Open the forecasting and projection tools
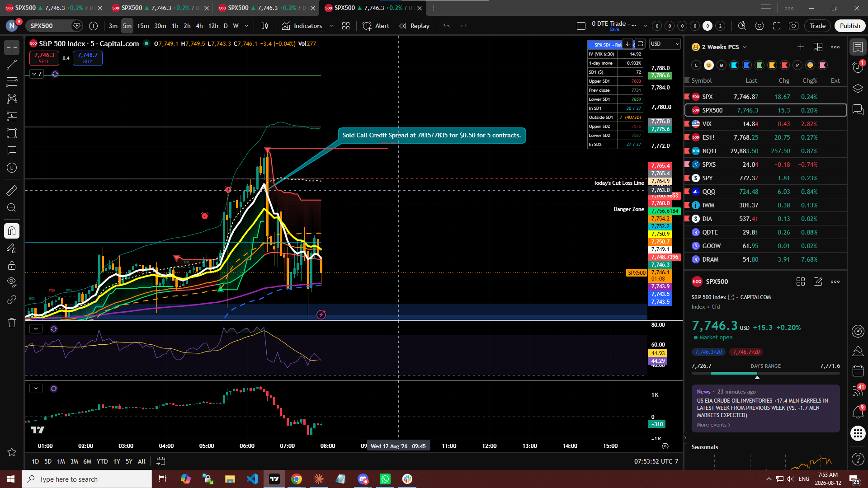The width and height of the screenshot is (868, 488). 12,116
